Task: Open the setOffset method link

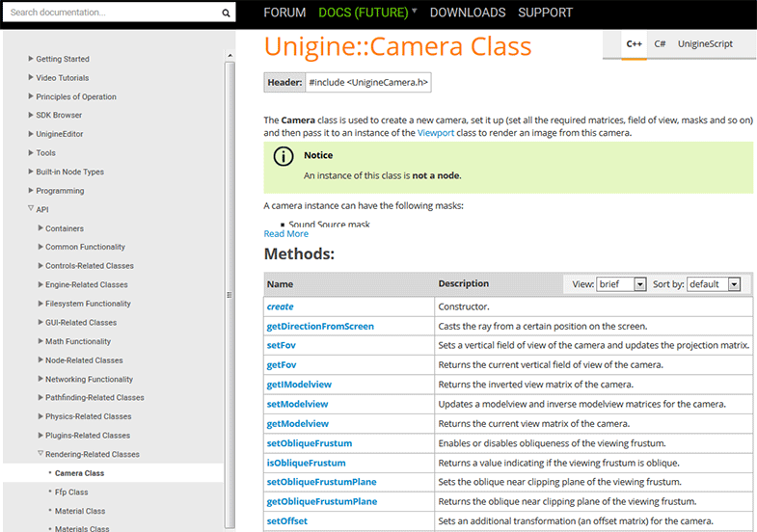Action: point(286,521)
